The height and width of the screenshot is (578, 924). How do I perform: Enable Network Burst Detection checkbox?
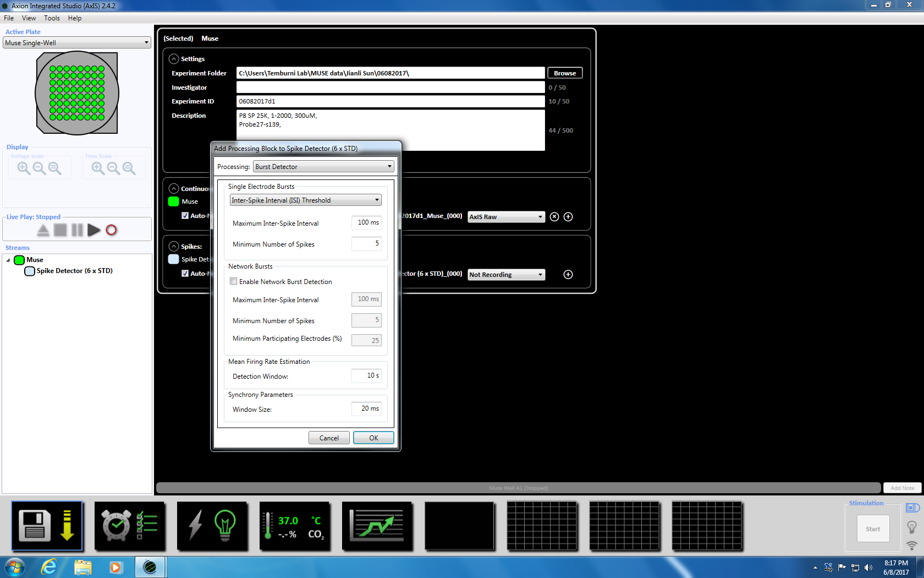tap(234, 281)
